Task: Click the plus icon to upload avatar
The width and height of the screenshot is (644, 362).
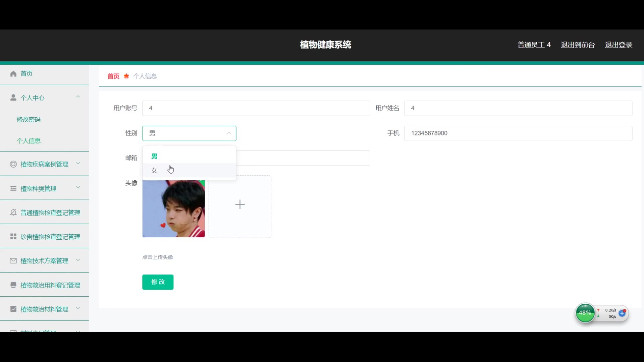Action: (x=240, y=204)
